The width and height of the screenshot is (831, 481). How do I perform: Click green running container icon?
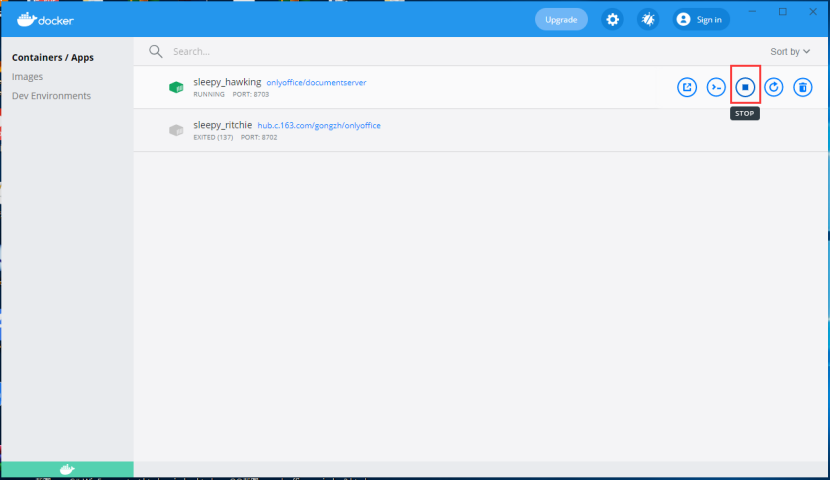pos(176,87)
